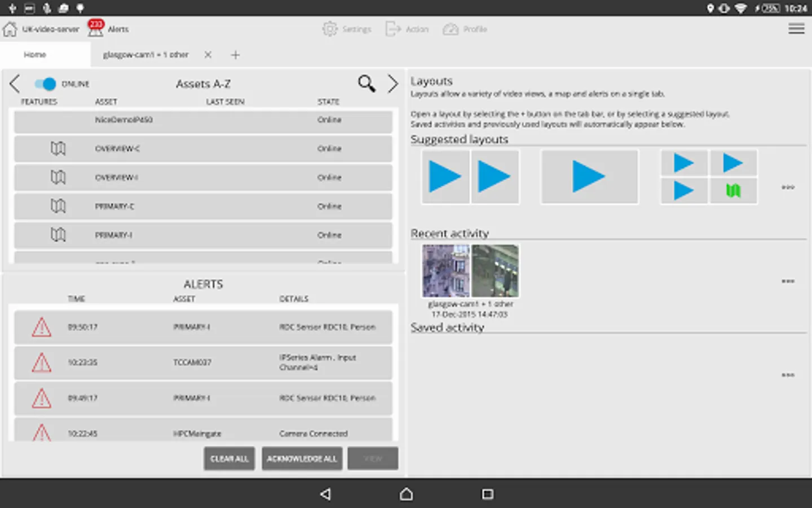Click map icon for OVERVIEW-C asset
Viewport: 812px width, 508px height.
[58, 148]
